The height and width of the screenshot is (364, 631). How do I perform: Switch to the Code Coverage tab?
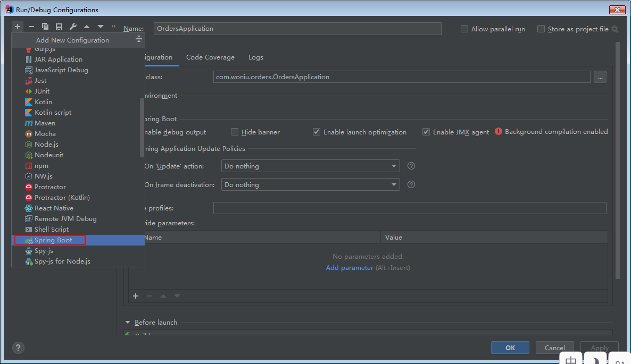click(210, 57)
